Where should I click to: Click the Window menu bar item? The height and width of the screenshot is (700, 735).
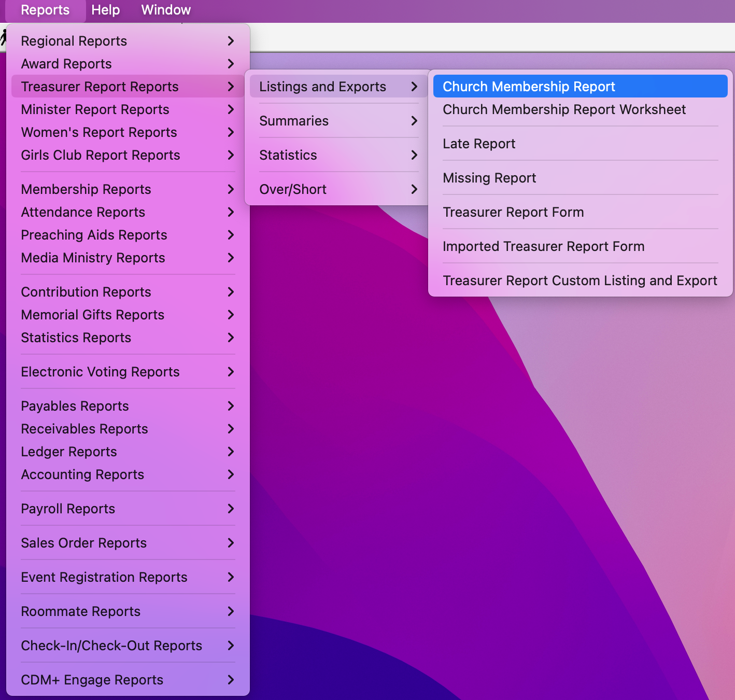pos(166,10)
